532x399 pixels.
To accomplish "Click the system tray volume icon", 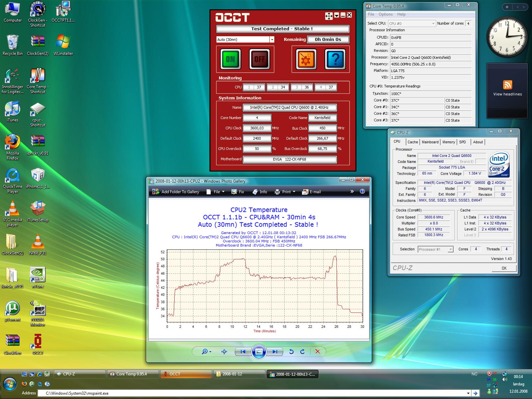I will (x=505, y=379).
